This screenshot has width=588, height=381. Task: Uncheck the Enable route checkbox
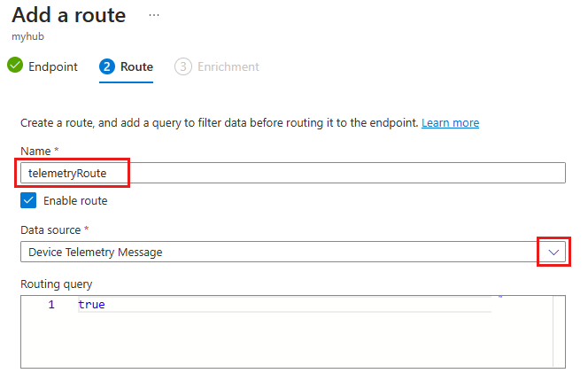[x=28, y=200]
